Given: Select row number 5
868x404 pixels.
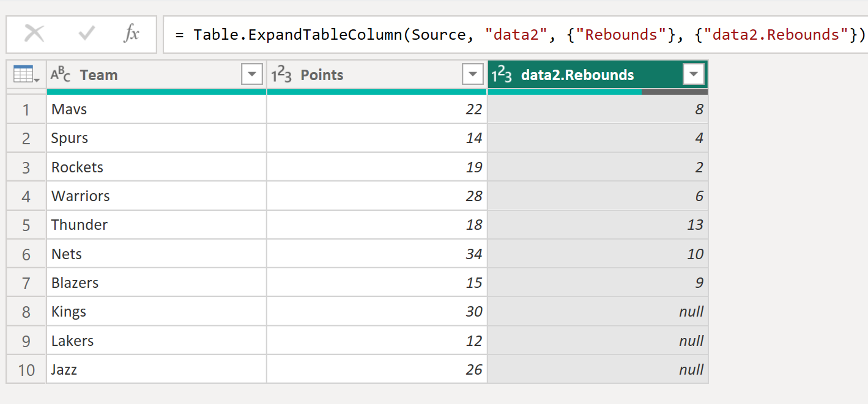Looking at the screenshot, I should click(26, 225).
